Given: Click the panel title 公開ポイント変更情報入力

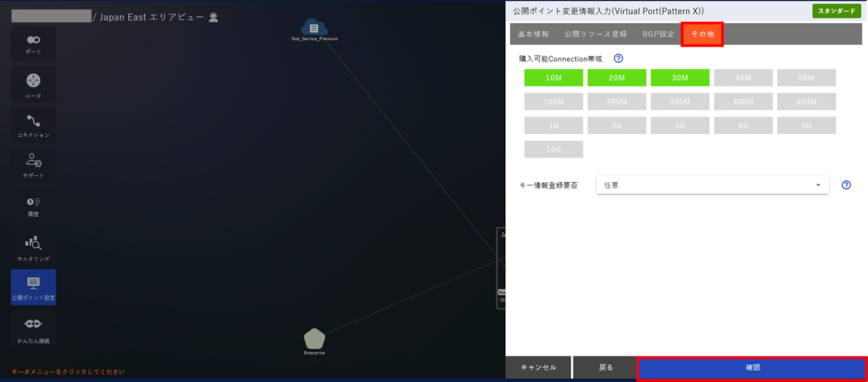Looking at the screenshot, I should click(608, 12).
